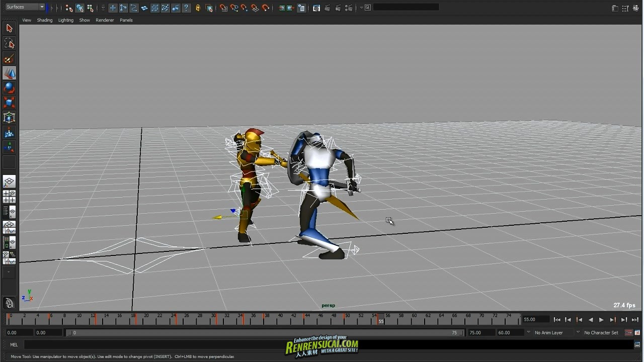The image size is (644, 362).
Task: Toggle snap to view planes
Action: (x=255, y=8)
